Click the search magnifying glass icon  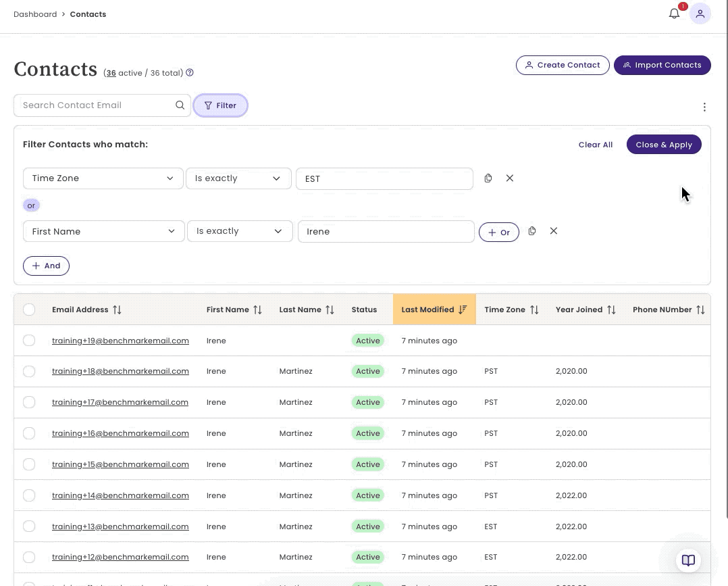pos(180,105)
